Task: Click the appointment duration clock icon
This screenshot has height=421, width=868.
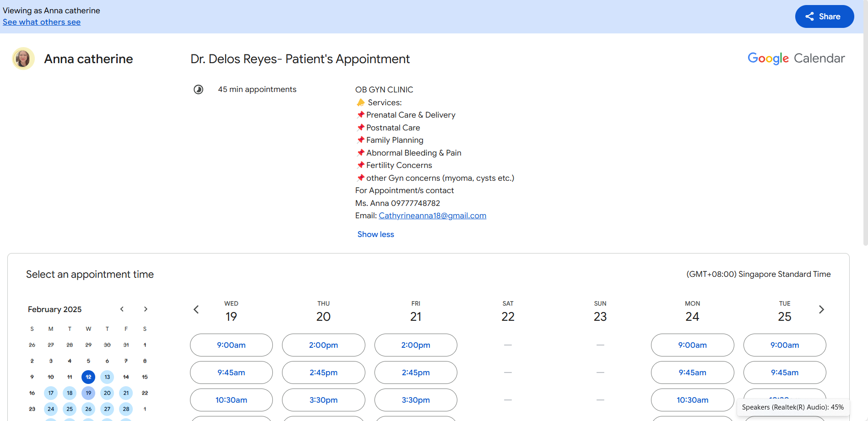Action: pos(198,89)
